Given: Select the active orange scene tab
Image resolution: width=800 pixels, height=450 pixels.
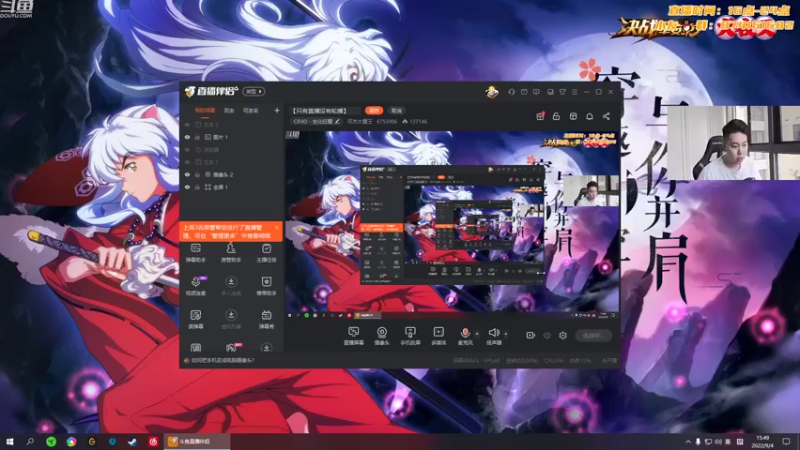Looking at the screenshot, I should pos(205,110).
